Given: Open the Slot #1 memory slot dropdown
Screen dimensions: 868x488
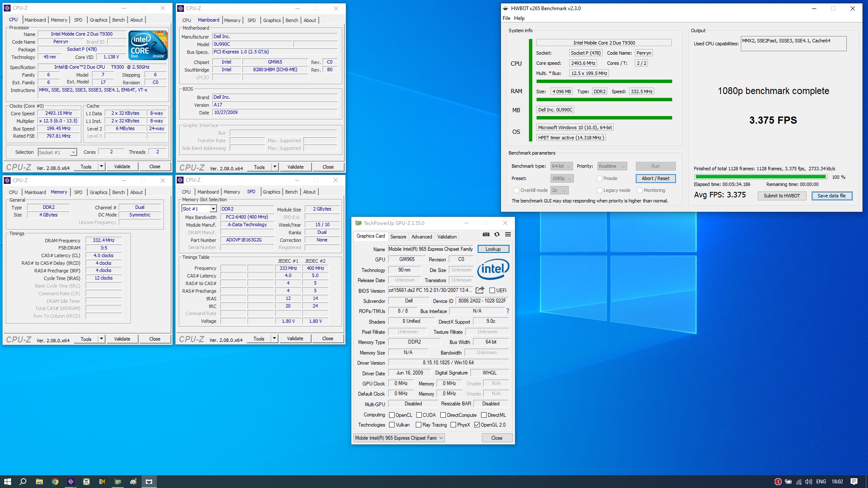Looking at the screenshot, I should click(x=199, y=209).
